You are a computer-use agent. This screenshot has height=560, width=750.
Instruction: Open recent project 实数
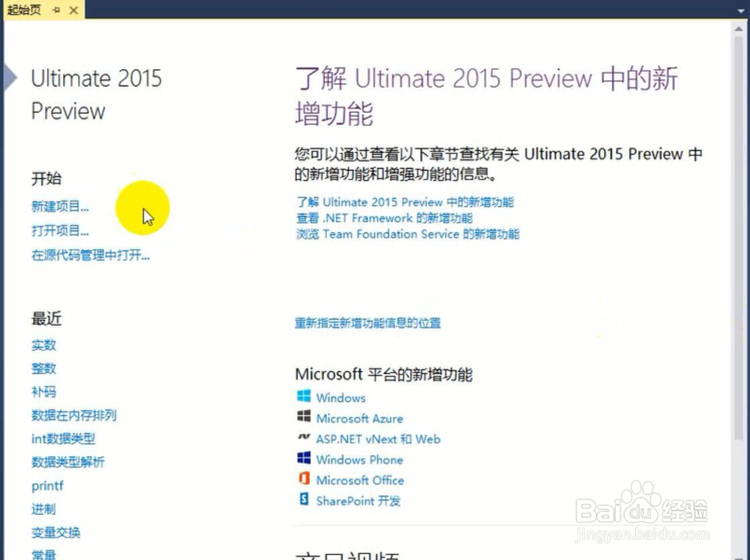point(43,345)
